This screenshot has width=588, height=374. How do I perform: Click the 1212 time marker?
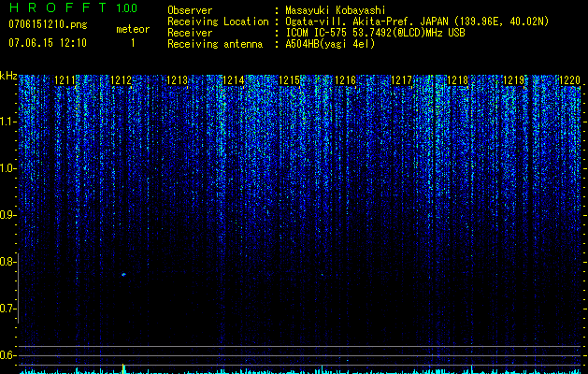(x=121, y=80)
